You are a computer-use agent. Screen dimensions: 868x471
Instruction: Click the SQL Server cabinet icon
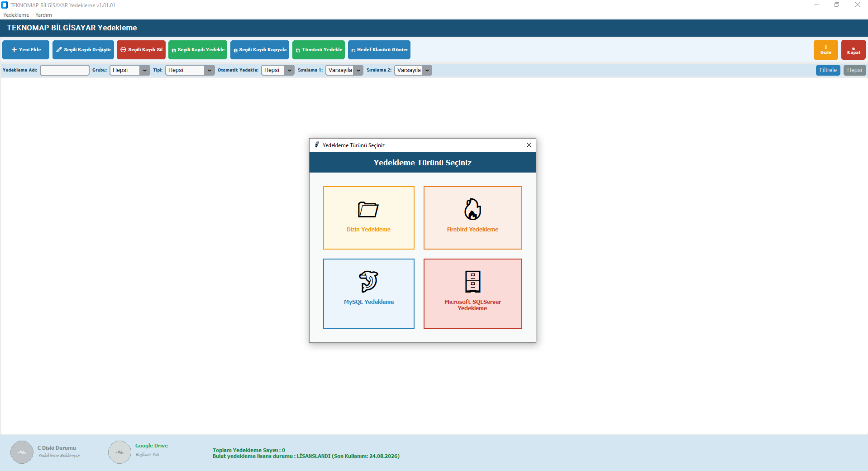472,281
